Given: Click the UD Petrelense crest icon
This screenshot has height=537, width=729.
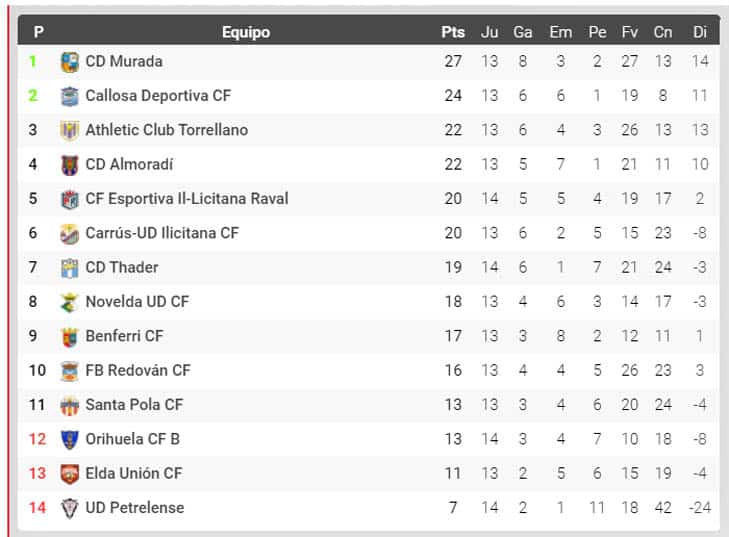Looking at the screenshot, I should click(70, 508).
